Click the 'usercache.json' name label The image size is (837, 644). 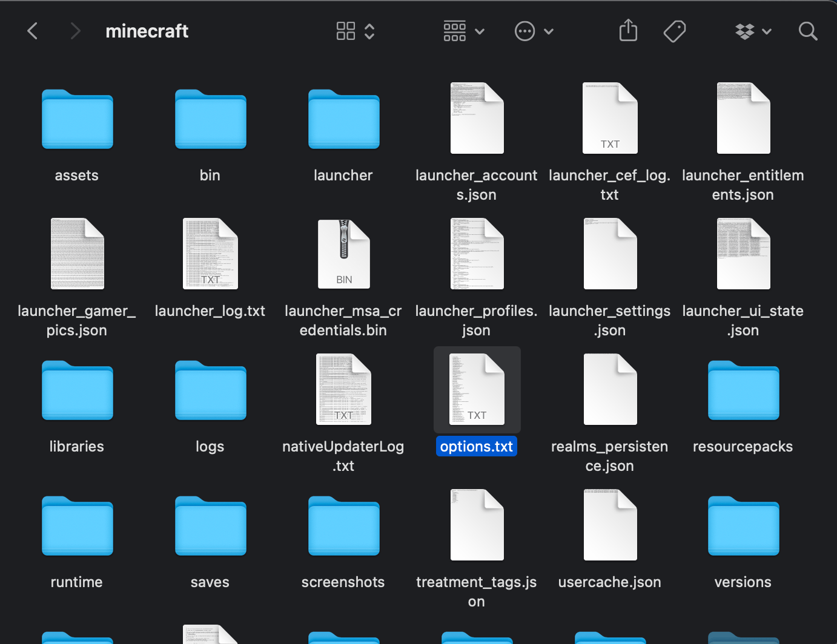610,582
